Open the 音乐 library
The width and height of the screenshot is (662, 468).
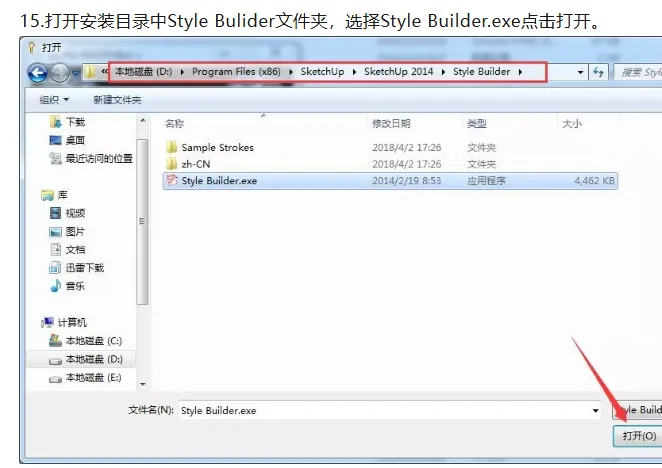pos(75,286)
